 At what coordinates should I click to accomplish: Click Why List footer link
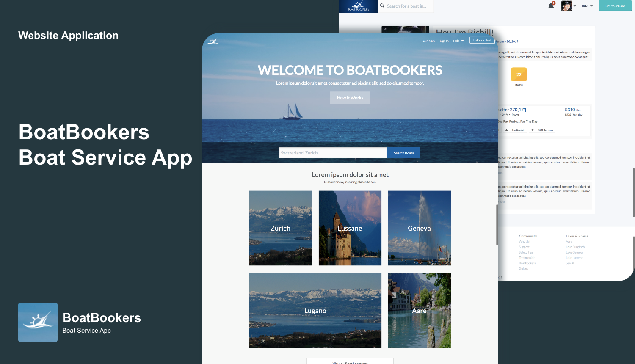pyautogui.click(x=525, y=242)
